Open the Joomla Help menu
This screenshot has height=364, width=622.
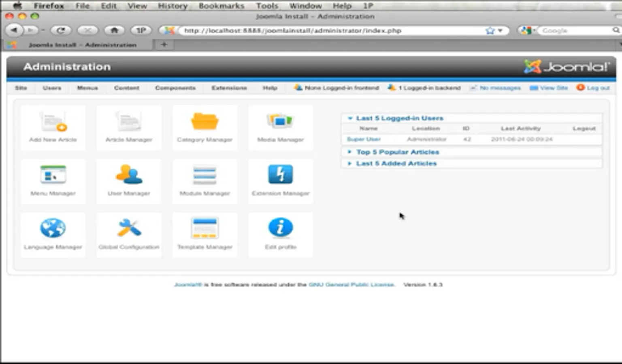tap(270, 88)
